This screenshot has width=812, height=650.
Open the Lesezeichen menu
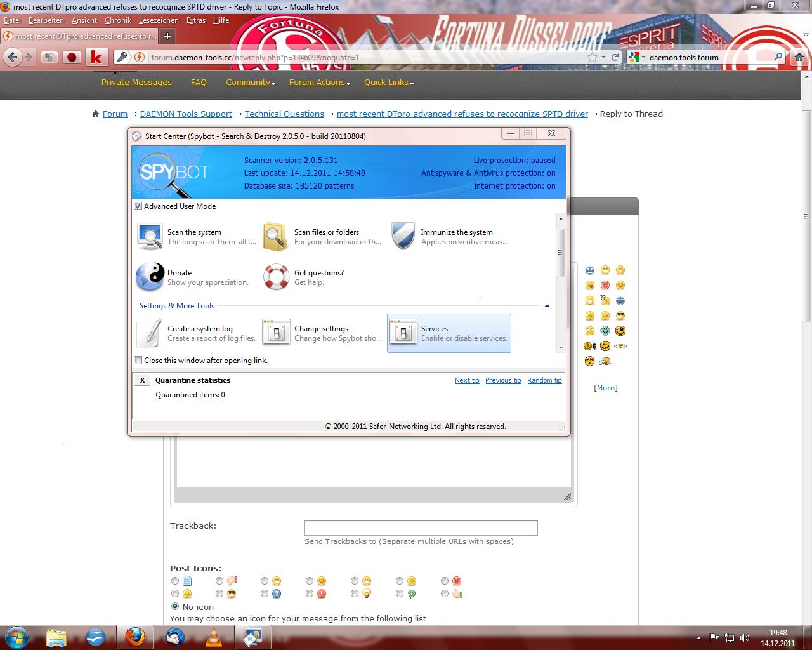(159, 20)
